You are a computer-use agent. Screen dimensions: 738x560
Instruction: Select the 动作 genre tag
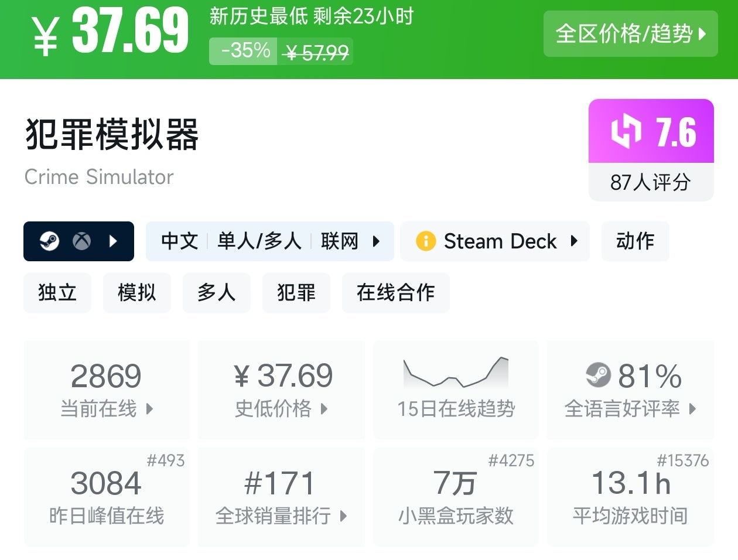635,241
